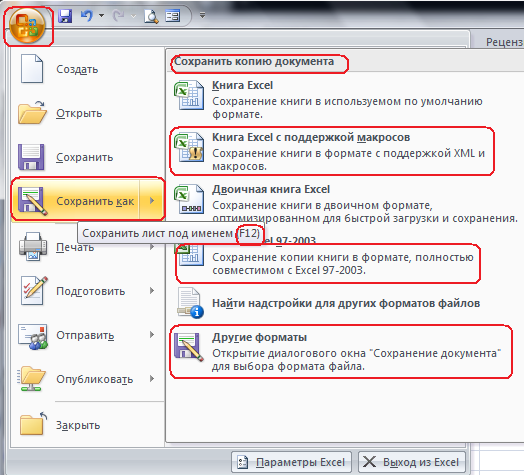Viewport: 524px width, 475px height.
Task: Click the add-ins document info icon
Action: pos(190,303)
